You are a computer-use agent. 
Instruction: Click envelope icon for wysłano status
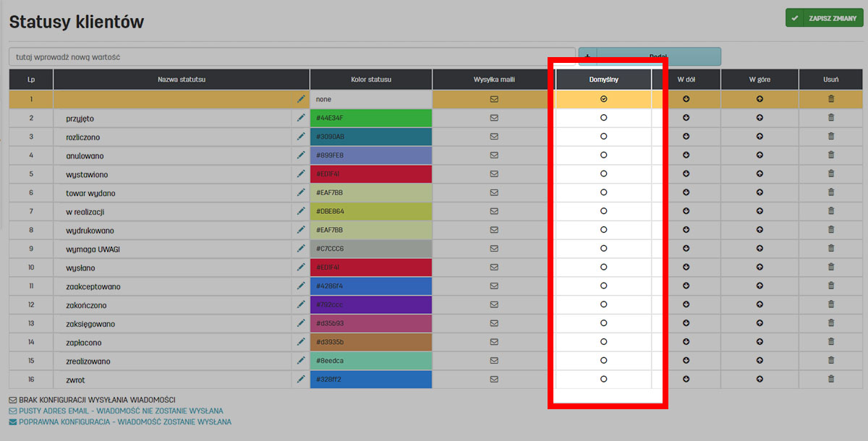pyautogui.click(x=494, y=267)
